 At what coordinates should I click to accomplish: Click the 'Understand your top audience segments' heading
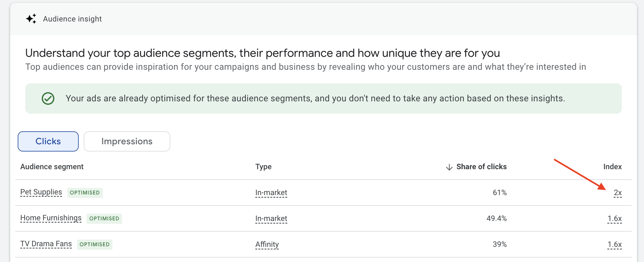tap(262, 53)
